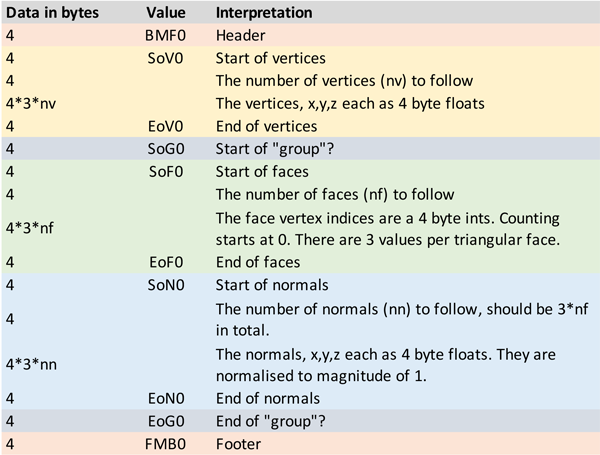Click the 'Data in bytes' column header
Image resolution: width=600 pixels, height=455 pixels.
[x=52, y=13]
